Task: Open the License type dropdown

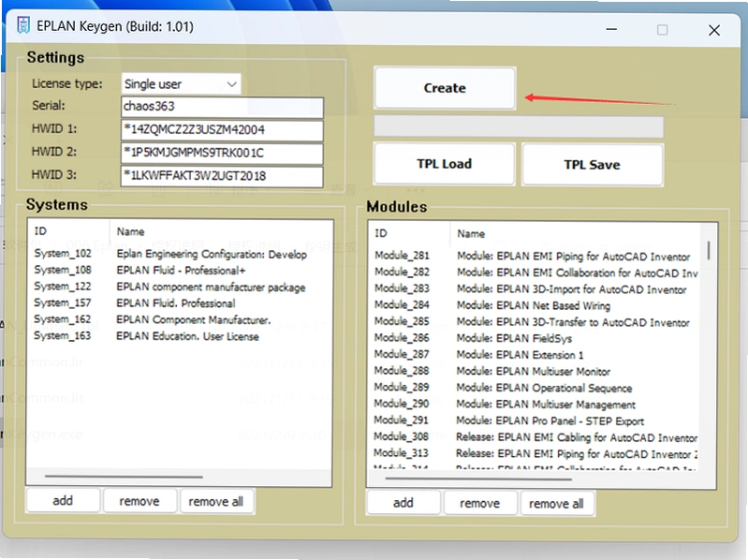Action: tap(182, 84)
